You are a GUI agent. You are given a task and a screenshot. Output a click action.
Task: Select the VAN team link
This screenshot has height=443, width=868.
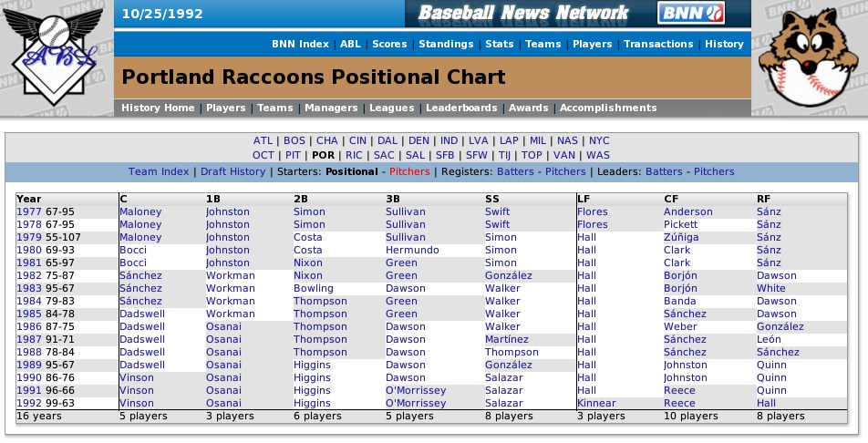pyautogui.click(x=564, y=155)
